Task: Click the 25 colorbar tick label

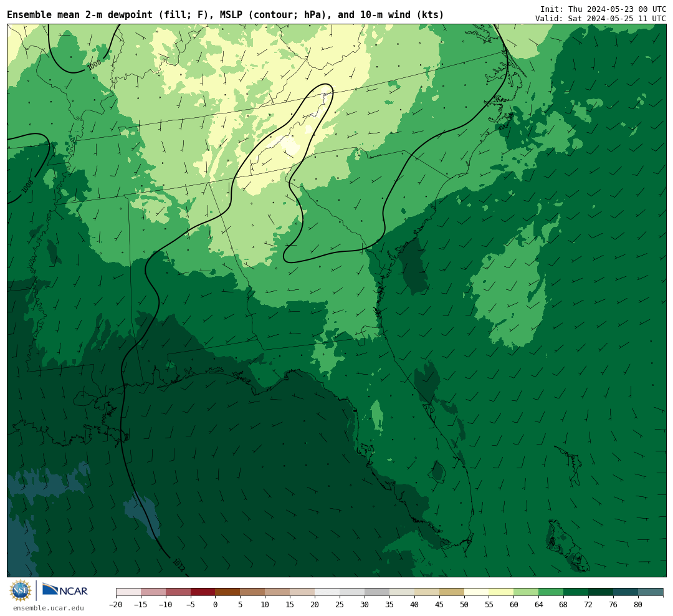Action: coord(340,604)
